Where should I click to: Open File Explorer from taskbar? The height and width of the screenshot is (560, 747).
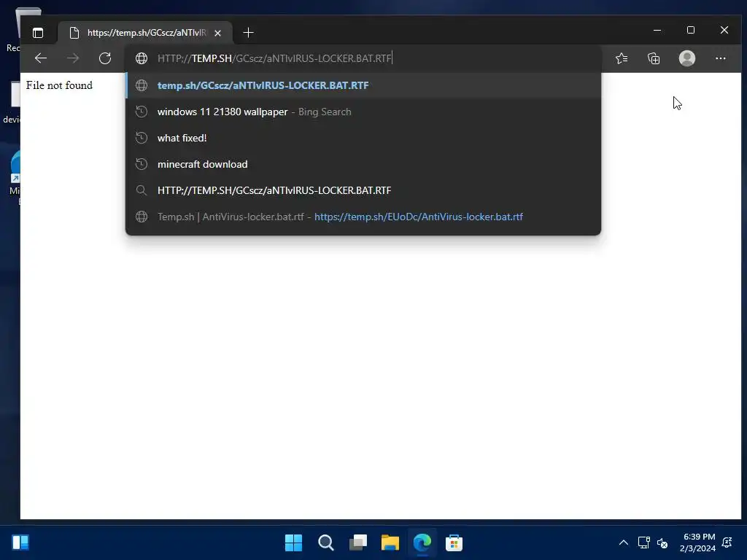[x=390, y=542]
